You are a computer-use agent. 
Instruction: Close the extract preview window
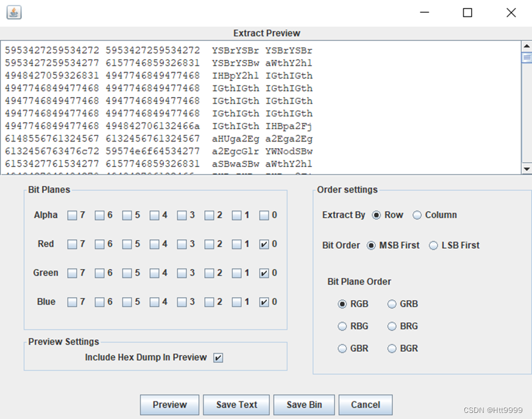pyautogui.click(x=511, y=13)
